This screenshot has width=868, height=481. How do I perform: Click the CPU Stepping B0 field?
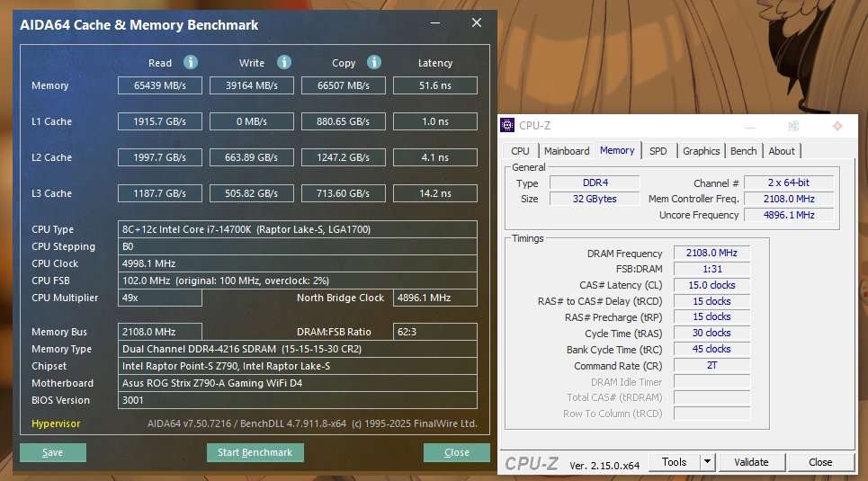pyautogui.click(x=297, y=246)
